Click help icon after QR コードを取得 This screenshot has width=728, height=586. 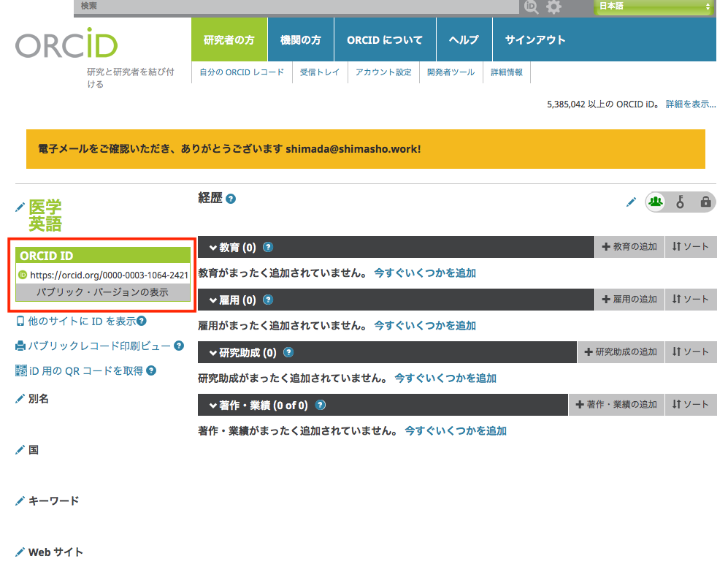tap(151, 370)
